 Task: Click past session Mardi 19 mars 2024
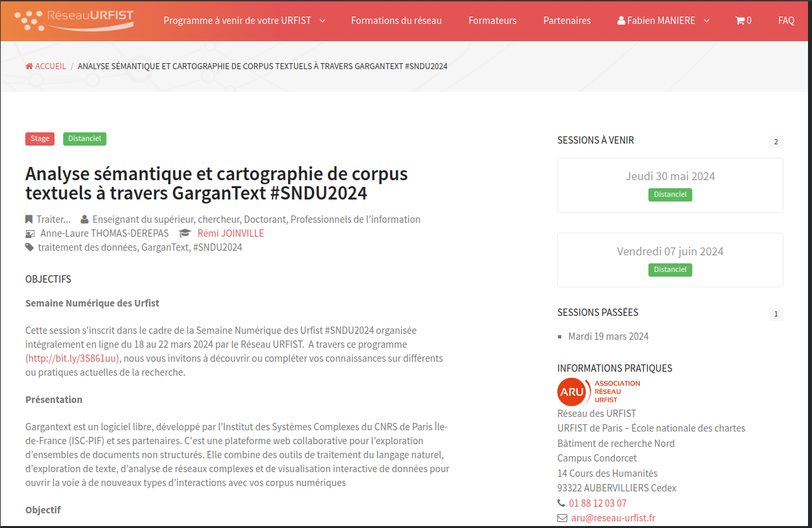click(609, 336)
